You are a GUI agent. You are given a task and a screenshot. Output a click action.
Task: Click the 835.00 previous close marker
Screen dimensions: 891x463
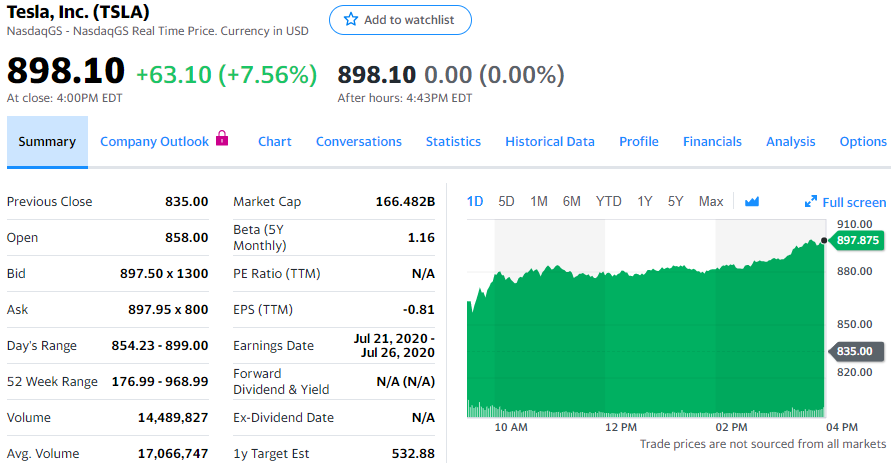point(856,351)
